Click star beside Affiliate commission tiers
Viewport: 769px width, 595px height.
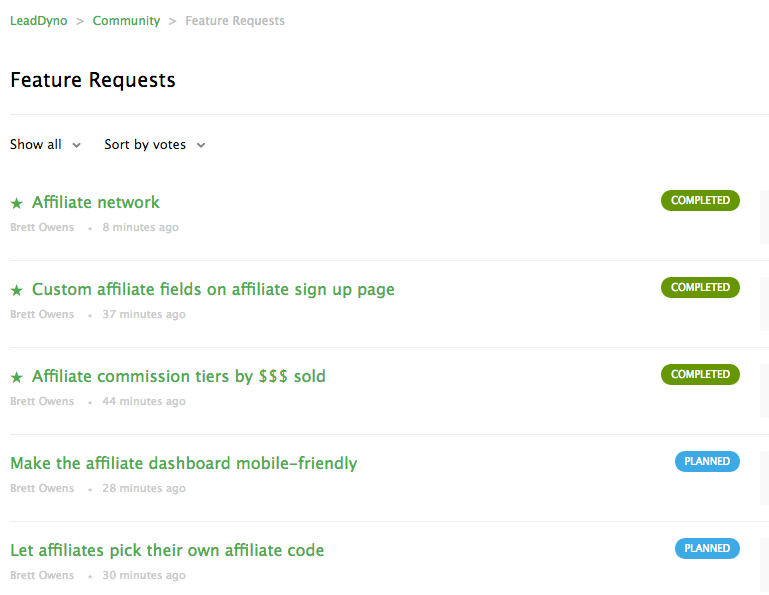coord(17,377)
